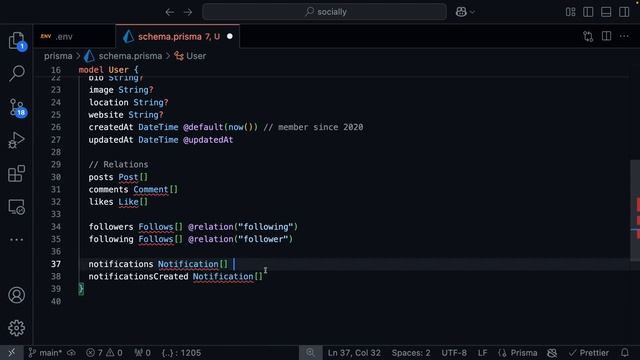
Task: Open the Explorer view in the activity bar
Action: point(16,40)
